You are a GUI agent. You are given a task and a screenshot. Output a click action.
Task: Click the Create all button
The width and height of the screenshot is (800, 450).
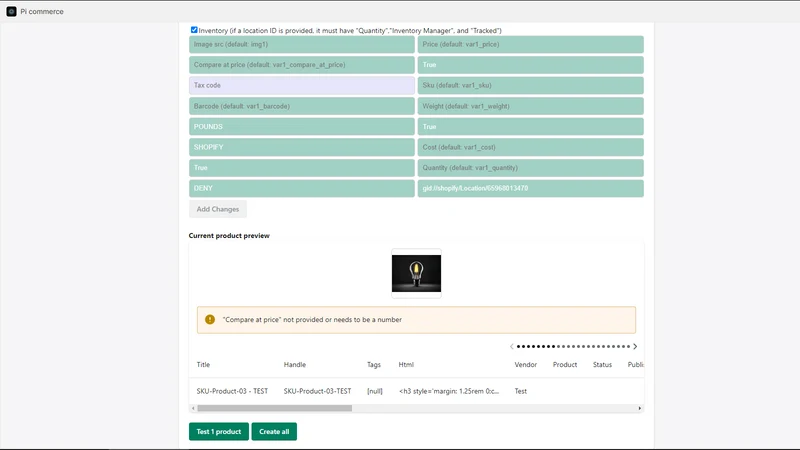pos(274,432)
